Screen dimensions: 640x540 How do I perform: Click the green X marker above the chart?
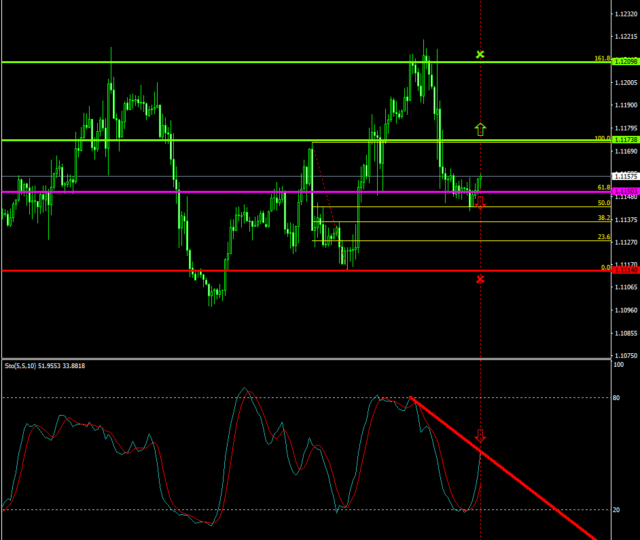(480, 54)
